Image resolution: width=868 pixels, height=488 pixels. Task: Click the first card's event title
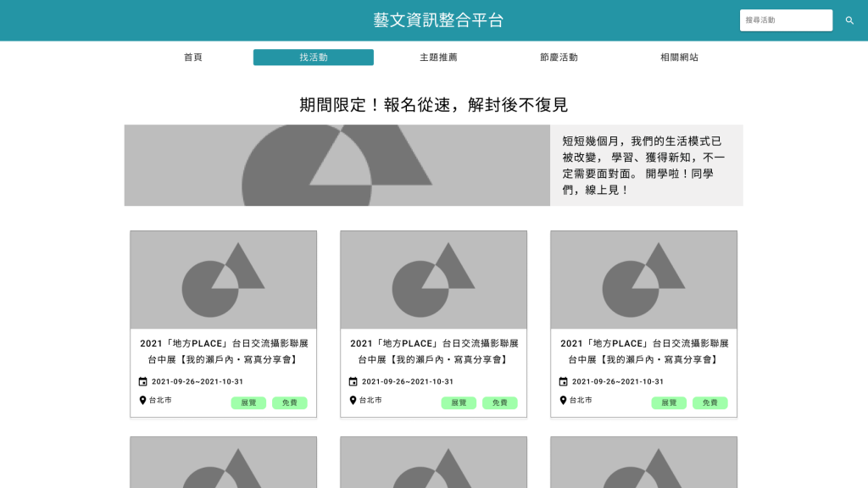(224, 352)
